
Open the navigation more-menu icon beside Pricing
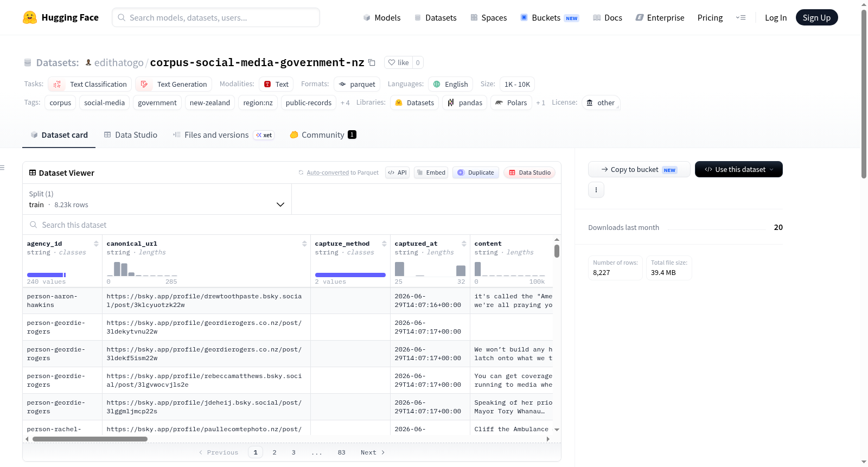[741, 17]
